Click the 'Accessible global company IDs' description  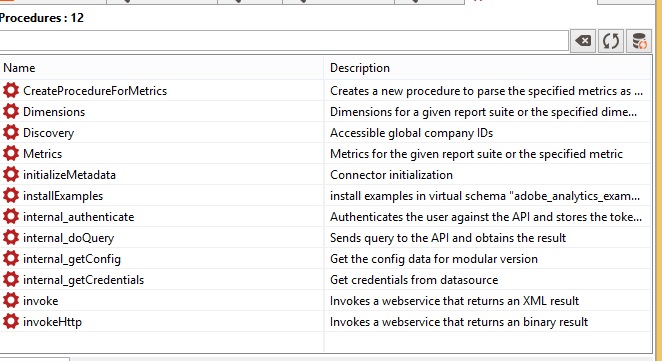click(x=411, y=133)
